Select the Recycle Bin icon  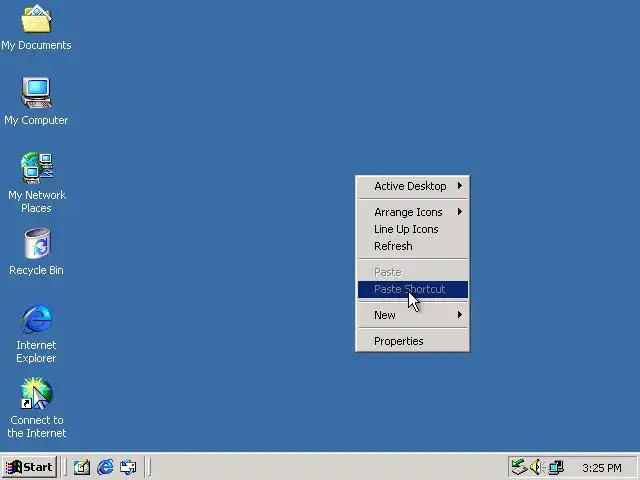tap(36, 252)
